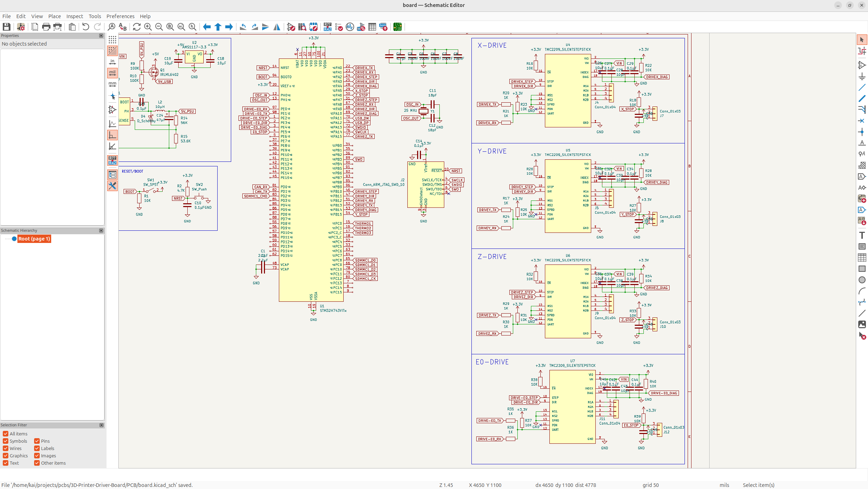Open the simulator tool icon
The height and width of the screenshot is (489, 868).
[350, 27]
